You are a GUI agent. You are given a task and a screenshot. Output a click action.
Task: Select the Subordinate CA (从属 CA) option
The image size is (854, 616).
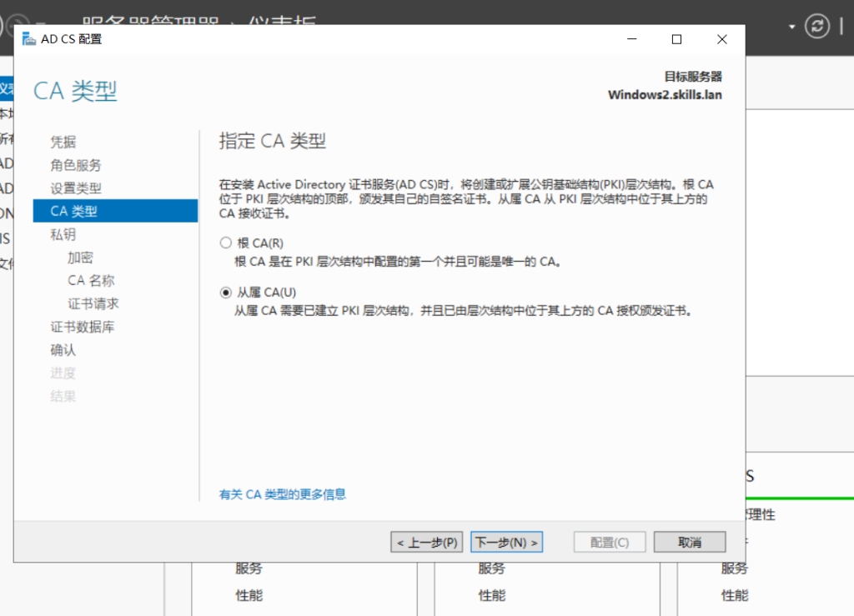[x=225, y=293]
